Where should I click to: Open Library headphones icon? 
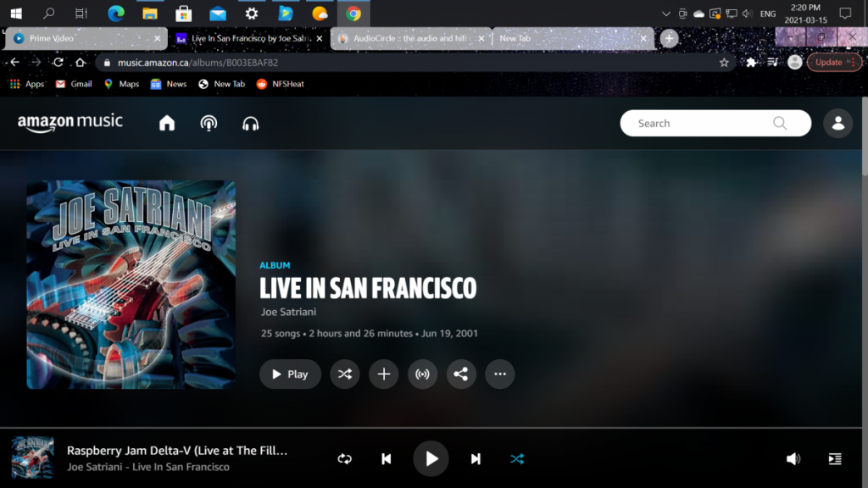pos(250,124)
